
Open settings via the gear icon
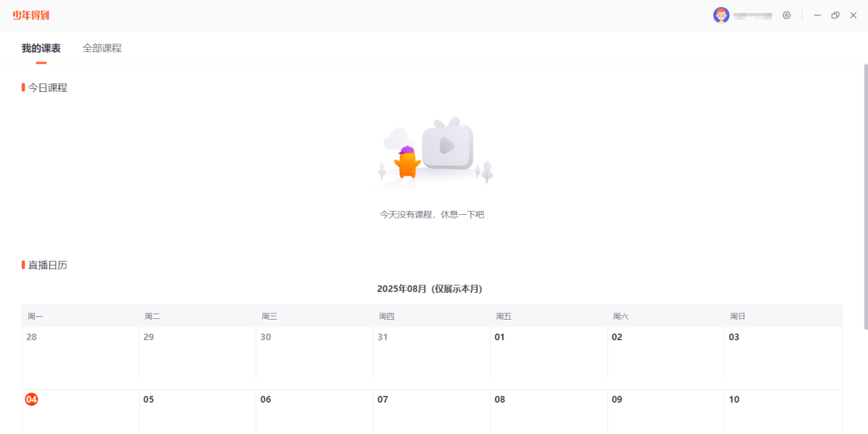786,15
